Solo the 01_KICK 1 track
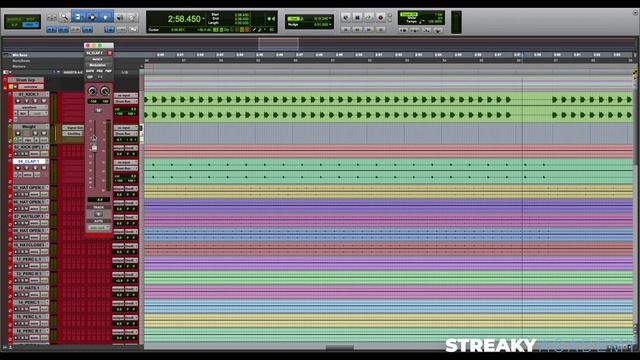 (x=35, y=101)
